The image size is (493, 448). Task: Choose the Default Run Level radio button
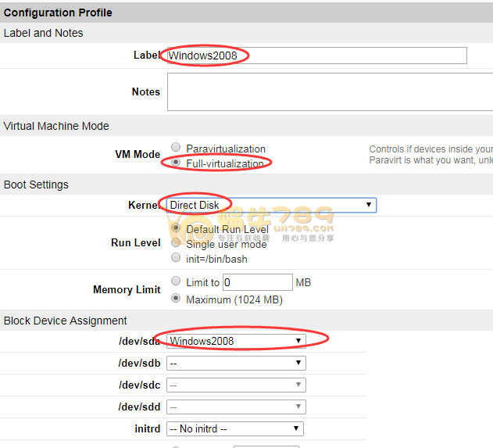[177, 229]
